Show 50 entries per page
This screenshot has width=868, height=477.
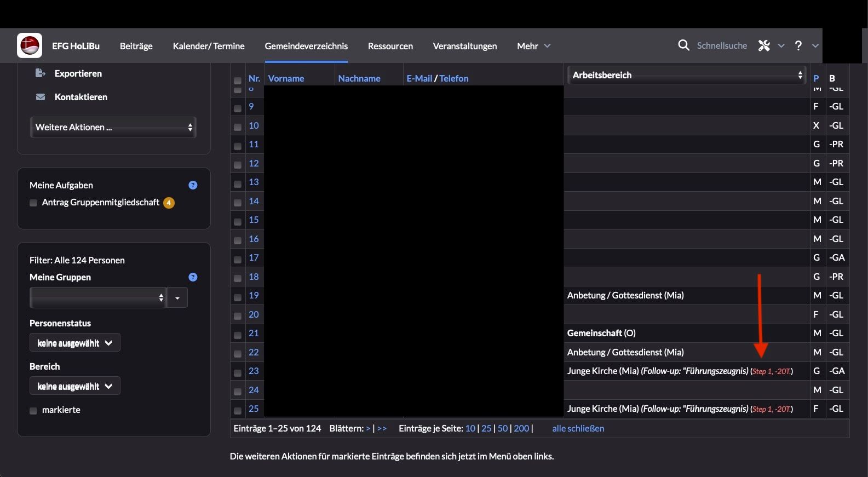[x=503, y=428]
